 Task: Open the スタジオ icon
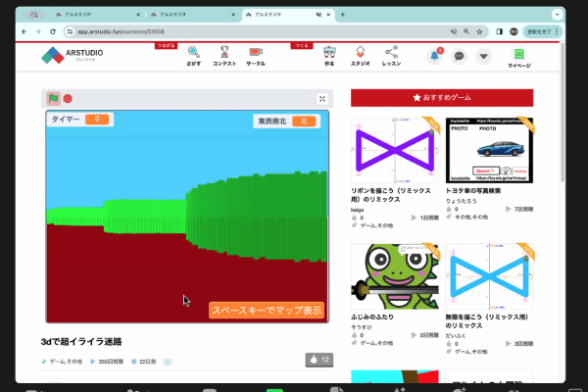coord(360,56)
